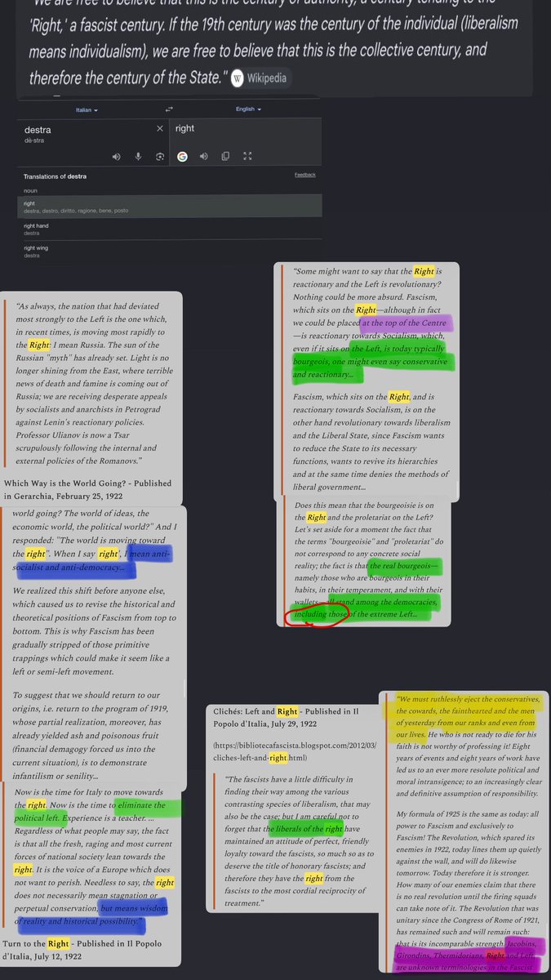Click the 'Translations of destra' heading
551x980 pixels.
(56, 176)
